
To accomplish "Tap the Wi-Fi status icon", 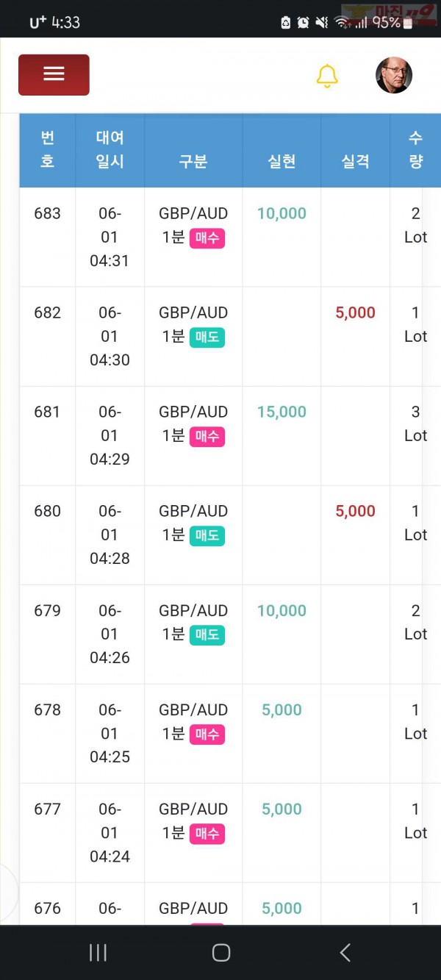I will (341, 22).
